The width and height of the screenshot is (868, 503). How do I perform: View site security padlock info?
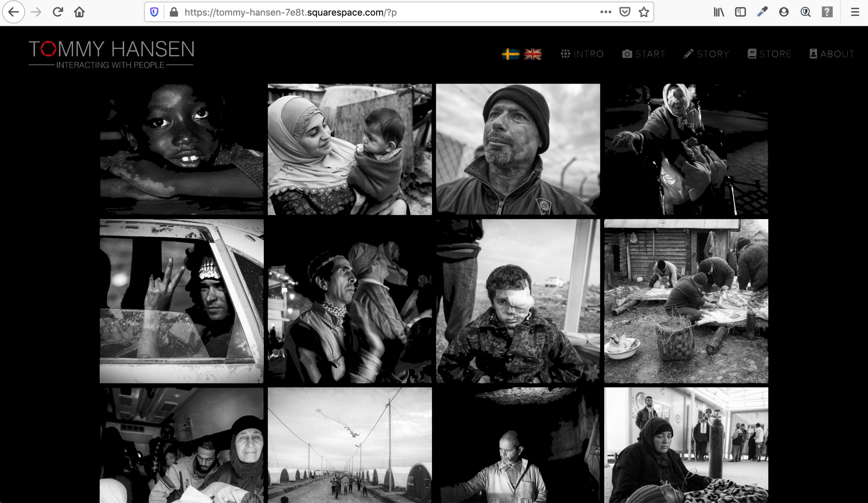click(174, 12)
